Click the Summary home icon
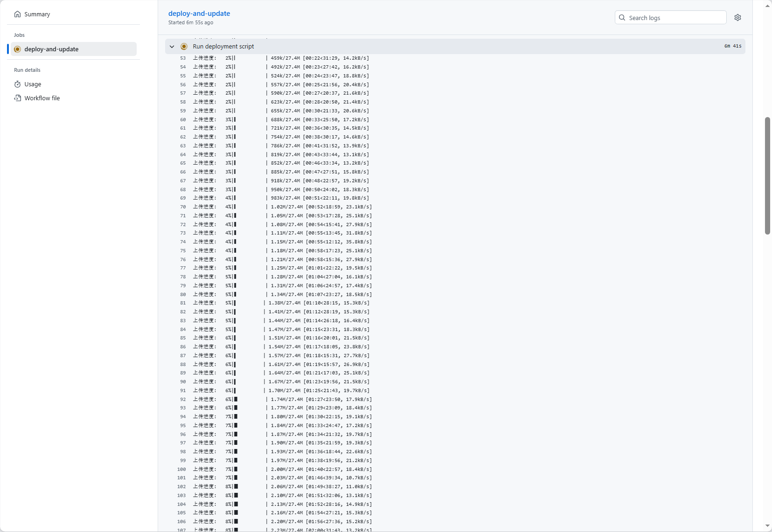The height and width of the screenshot is (532, 772). (x=17, y=14)
